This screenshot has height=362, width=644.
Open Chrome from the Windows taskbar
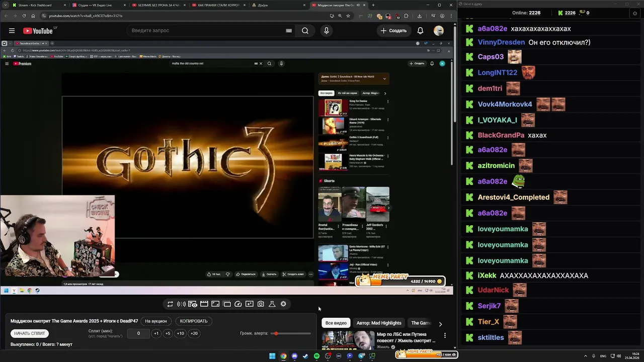point(283,356)
